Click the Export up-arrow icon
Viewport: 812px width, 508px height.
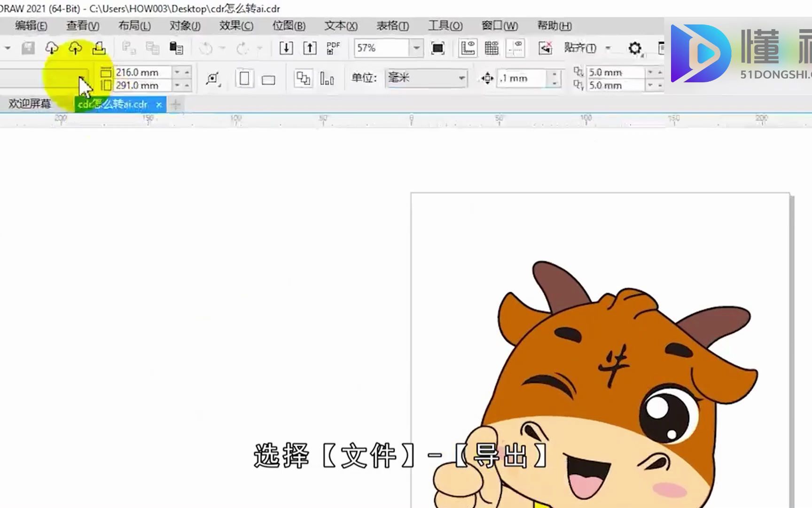[x=310, y=48]
